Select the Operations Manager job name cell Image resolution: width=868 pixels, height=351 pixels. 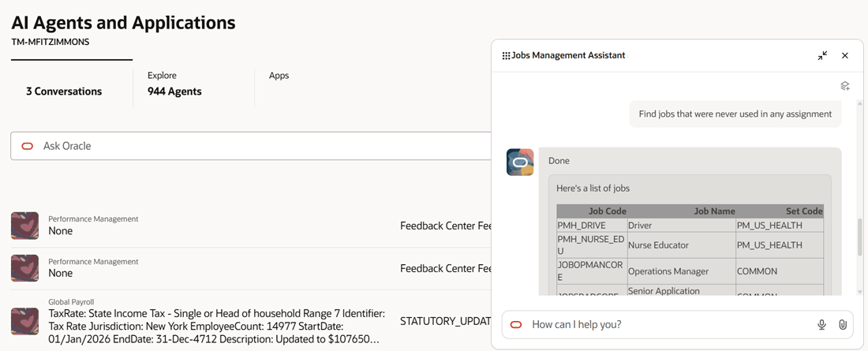pos(681,271)
